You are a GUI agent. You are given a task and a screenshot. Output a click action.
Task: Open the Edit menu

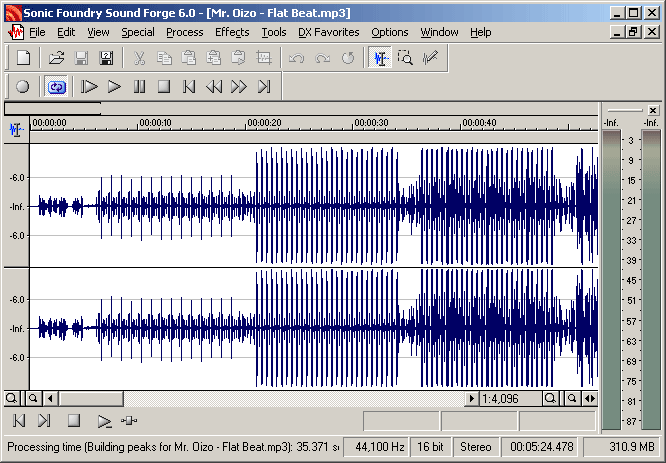[66, 32]
